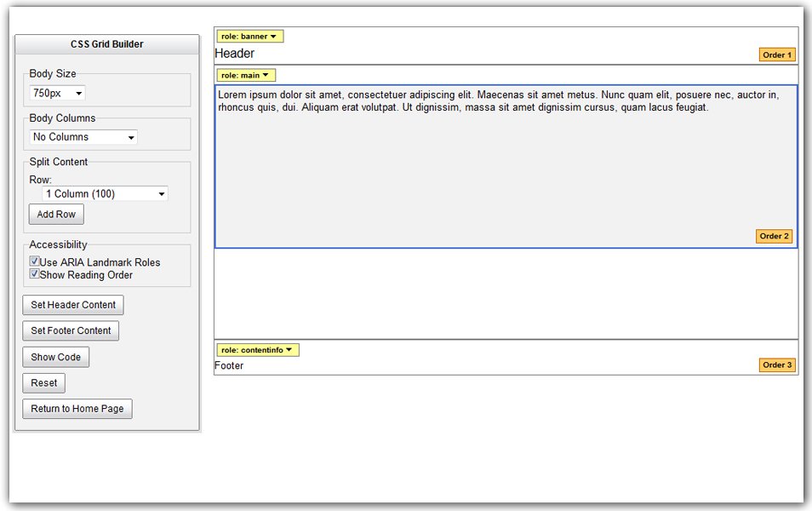Open the Body Columns selector

[x=83, y=137]
